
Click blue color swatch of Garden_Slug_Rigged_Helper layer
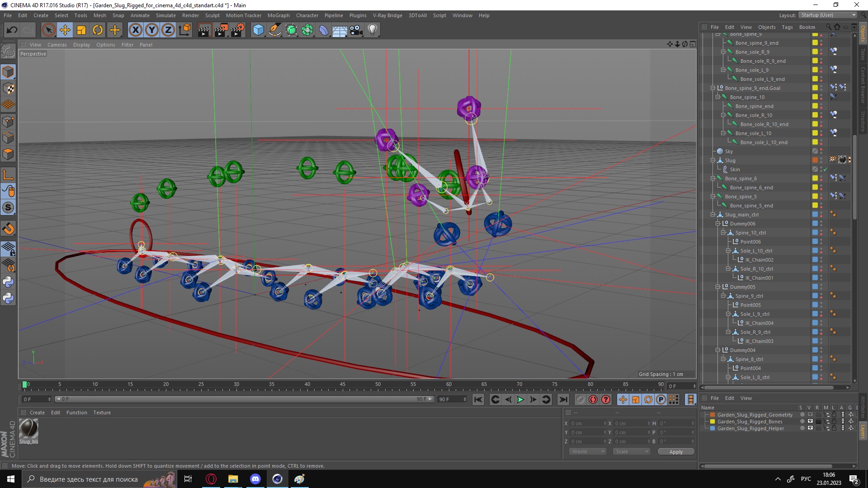tap(712, 428)
